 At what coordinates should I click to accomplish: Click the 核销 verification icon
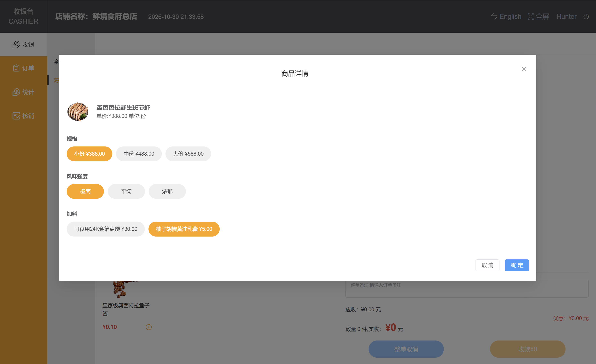16,116
